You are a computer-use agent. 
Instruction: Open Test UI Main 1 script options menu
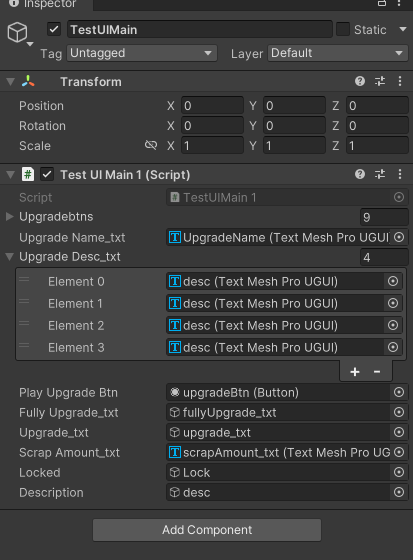(x=400, y=174)
